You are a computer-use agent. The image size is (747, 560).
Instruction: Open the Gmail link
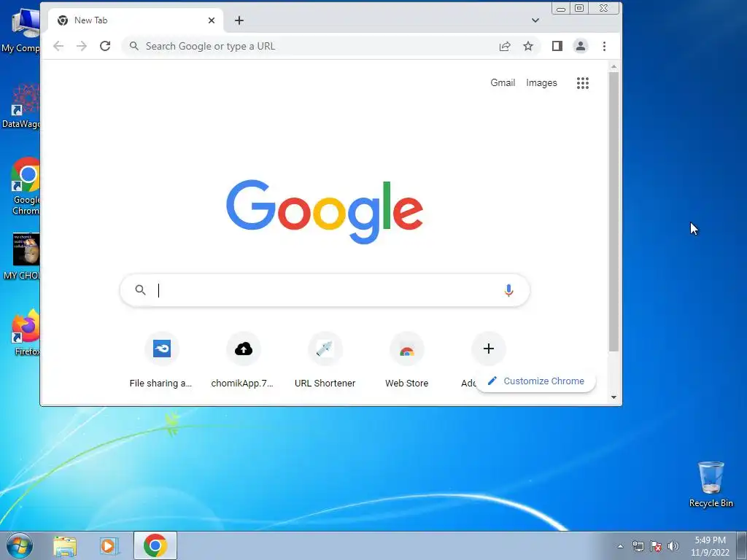pos(503,83)
